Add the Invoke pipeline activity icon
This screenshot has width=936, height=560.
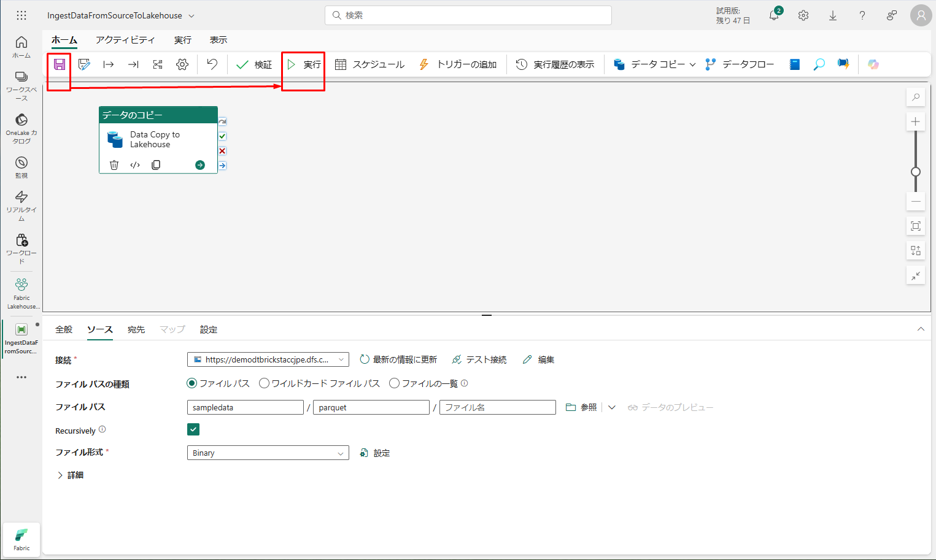tap(843, 64)
